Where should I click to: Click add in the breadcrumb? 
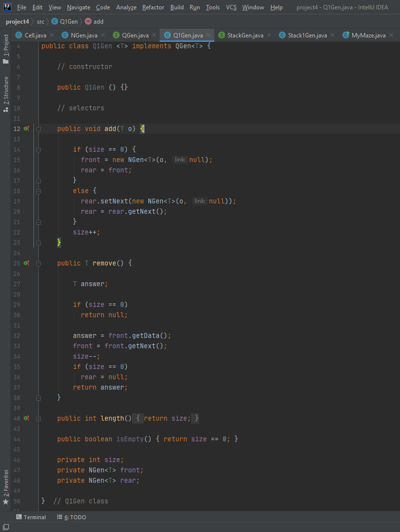click(99, 21)
